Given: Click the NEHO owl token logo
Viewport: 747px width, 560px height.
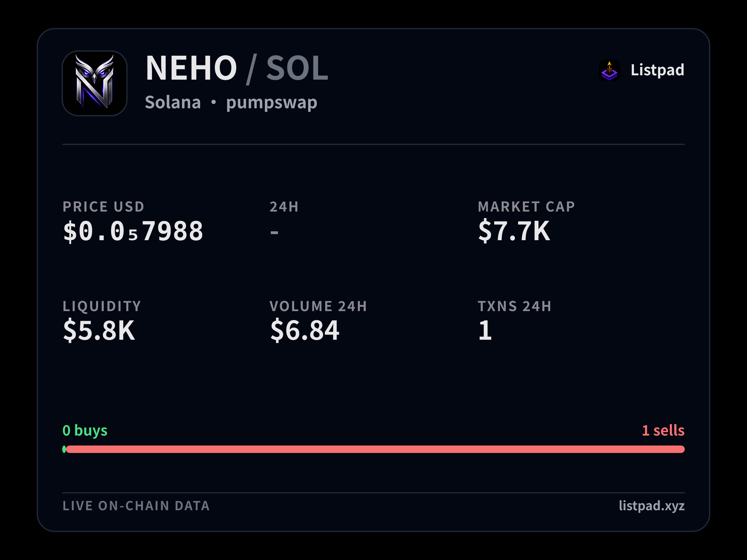Looking at the screenshot, I should coord(95,83).
